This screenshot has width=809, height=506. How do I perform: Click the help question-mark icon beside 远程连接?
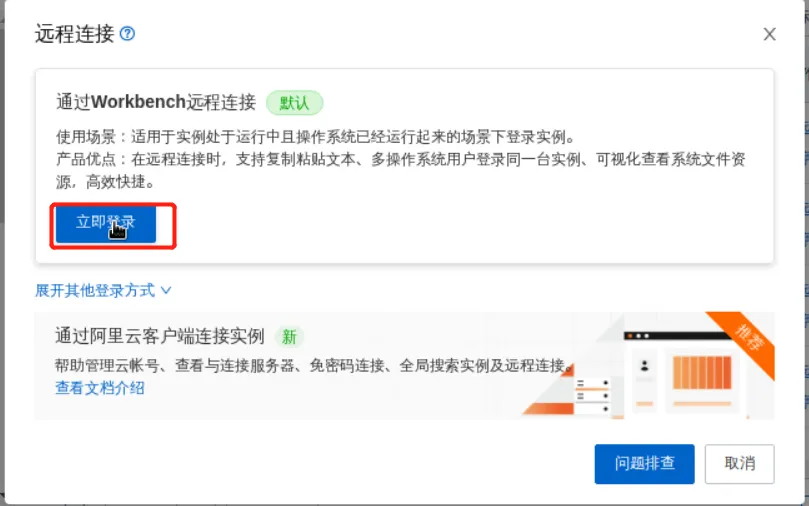[127, 34]
